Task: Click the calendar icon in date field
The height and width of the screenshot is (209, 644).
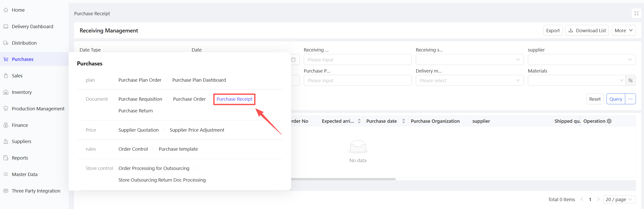Action: (x=293, y=60)
